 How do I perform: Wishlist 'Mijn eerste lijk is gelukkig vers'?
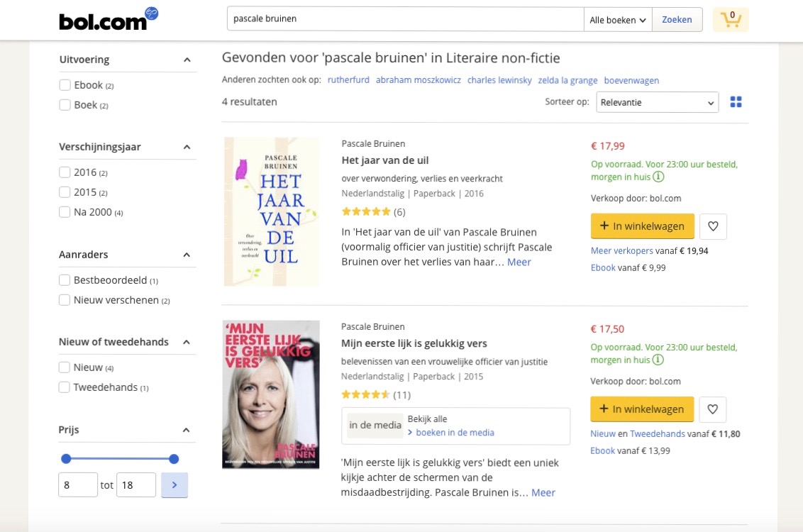coord(713,409)
